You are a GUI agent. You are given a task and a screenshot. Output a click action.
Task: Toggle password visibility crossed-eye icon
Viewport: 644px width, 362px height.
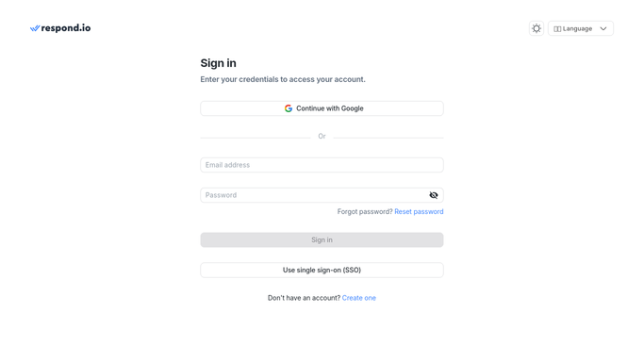pos(434,195)
